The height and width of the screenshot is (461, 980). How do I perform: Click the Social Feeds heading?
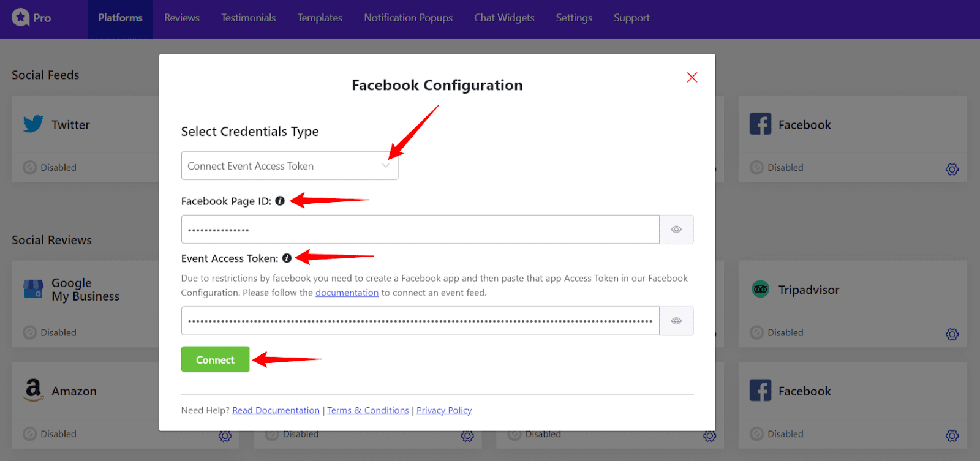(45, 75)
